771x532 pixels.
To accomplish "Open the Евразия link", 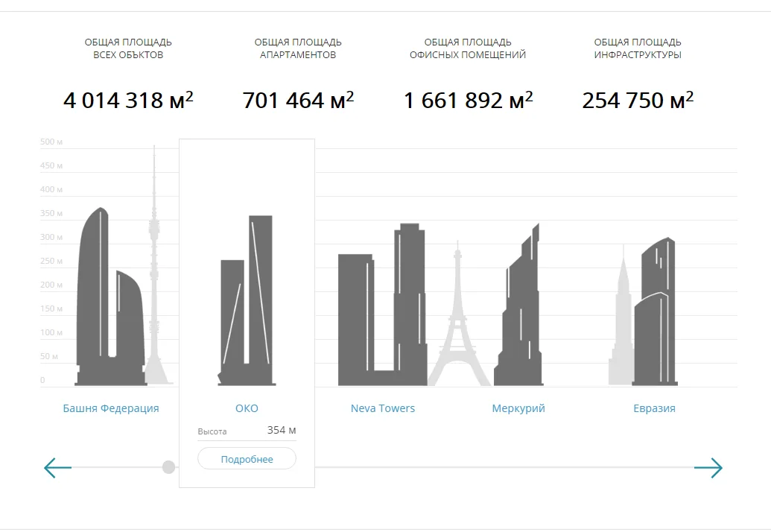I will tap(654, 408).
